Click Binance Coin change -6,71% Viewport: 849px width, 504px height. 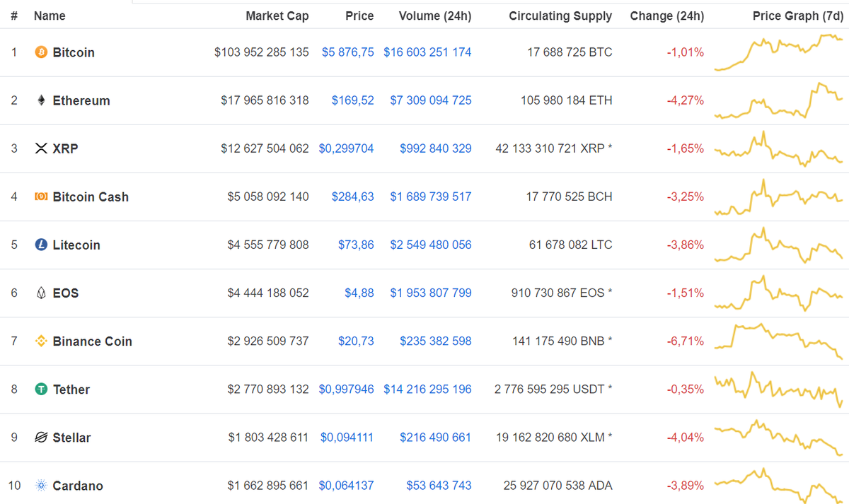pos(686,341)
